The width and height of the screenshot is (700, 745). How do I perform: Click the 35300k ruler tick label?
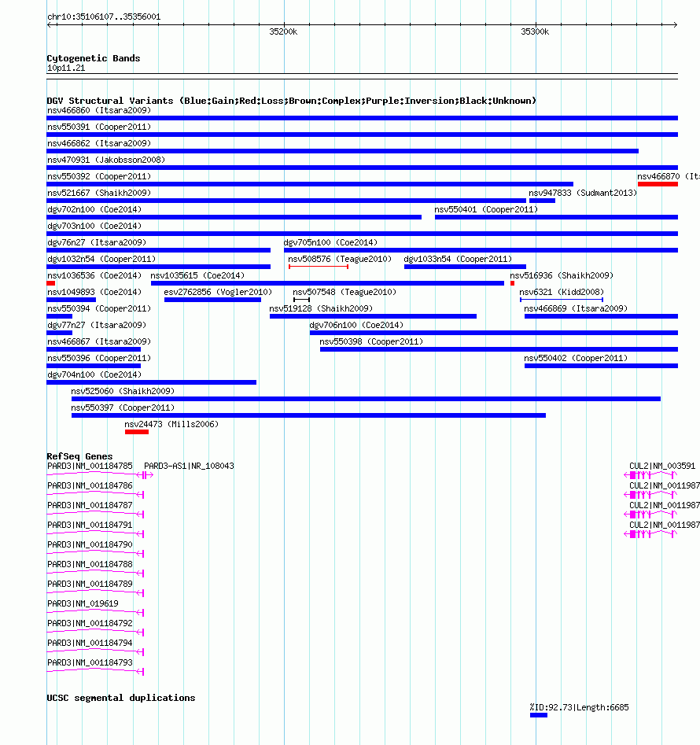point(535,31)
